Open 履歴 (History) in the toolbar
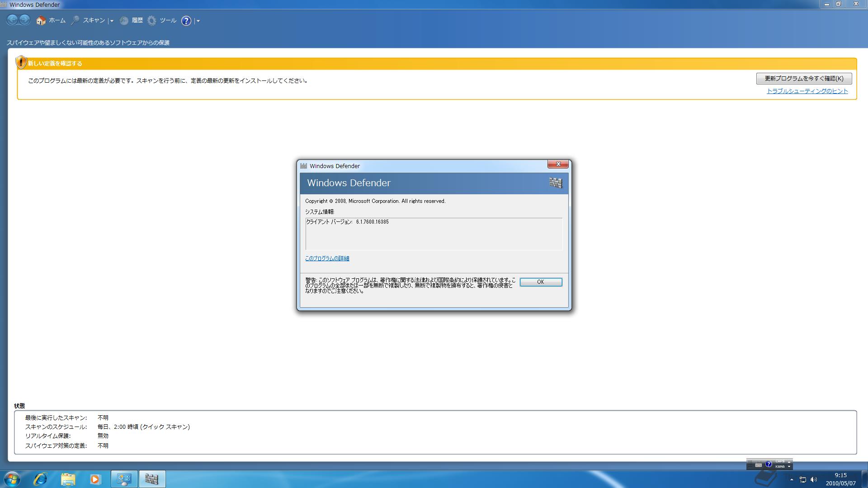The height and width of the screenshot is (488, 868). (x=131, y=20)
